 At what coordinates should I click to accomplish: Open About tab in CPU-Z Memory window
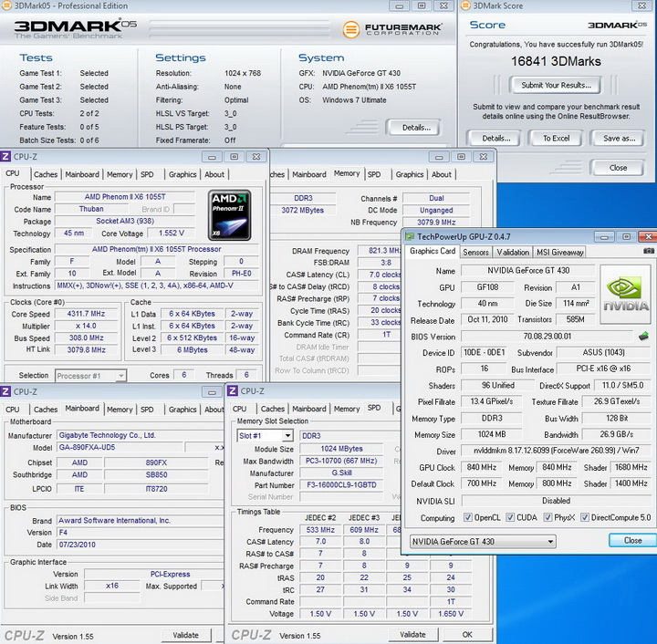click(x=442, y=174)
